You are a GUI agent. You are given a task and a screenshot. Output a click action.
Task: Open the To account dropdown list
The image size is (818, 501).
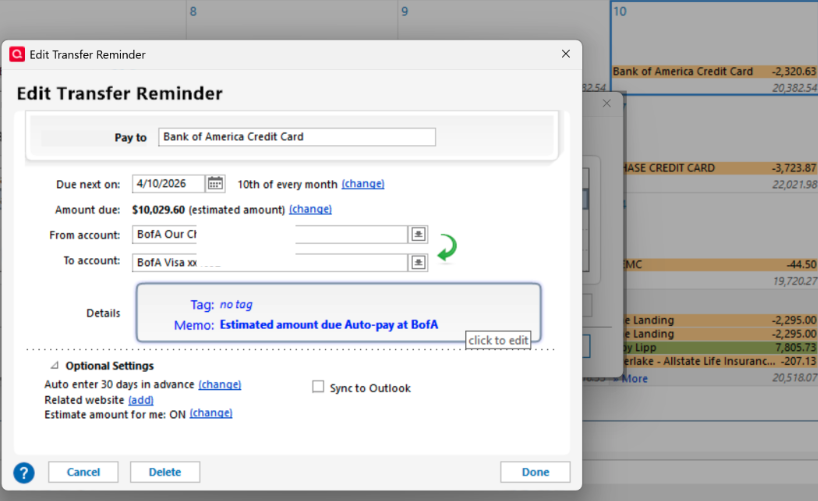(418, 263)
